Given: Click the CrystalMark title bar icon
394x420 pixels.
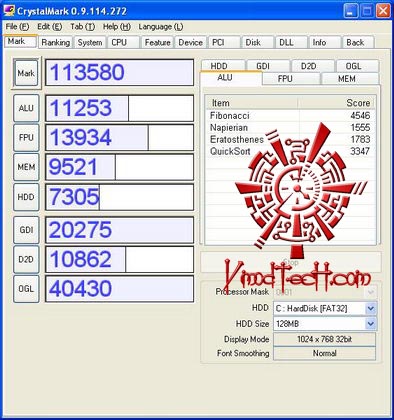Looking at the screenshot, I should coord(9,10).
